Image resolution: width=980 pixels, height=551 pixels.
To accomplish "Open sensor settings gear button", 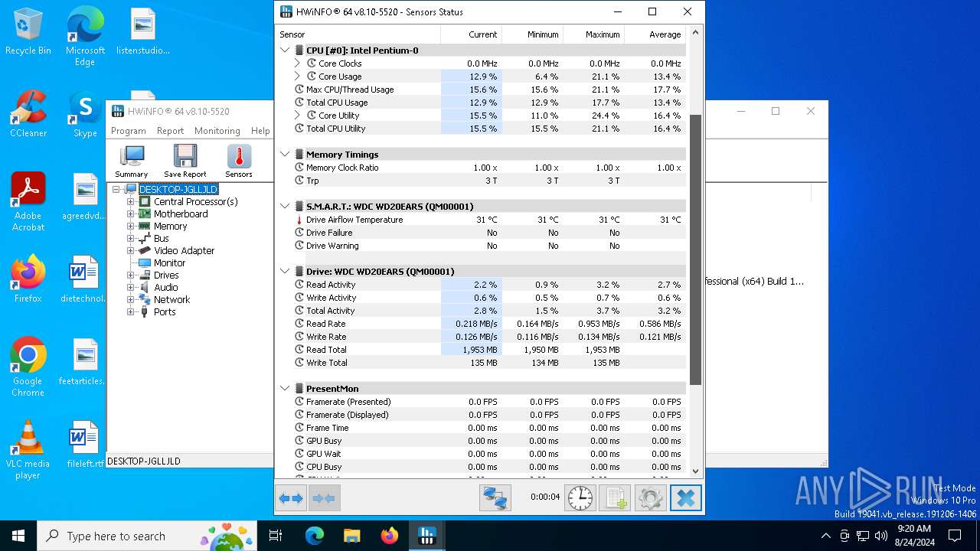I will click(x=651, y=498).
